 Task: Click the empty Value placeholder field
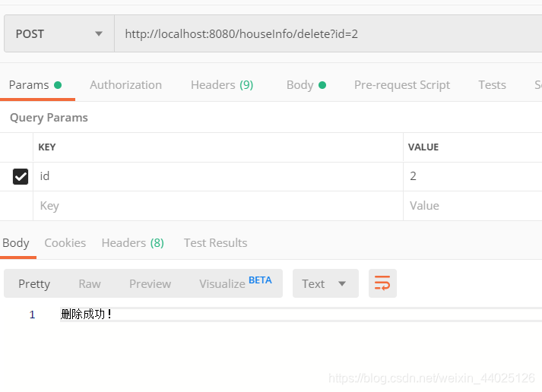(x=473, y=206)
